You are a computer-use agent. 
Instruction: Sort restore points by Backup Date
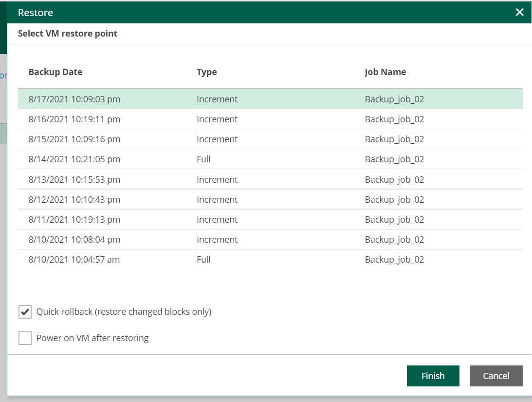click(x=55, y=72)
